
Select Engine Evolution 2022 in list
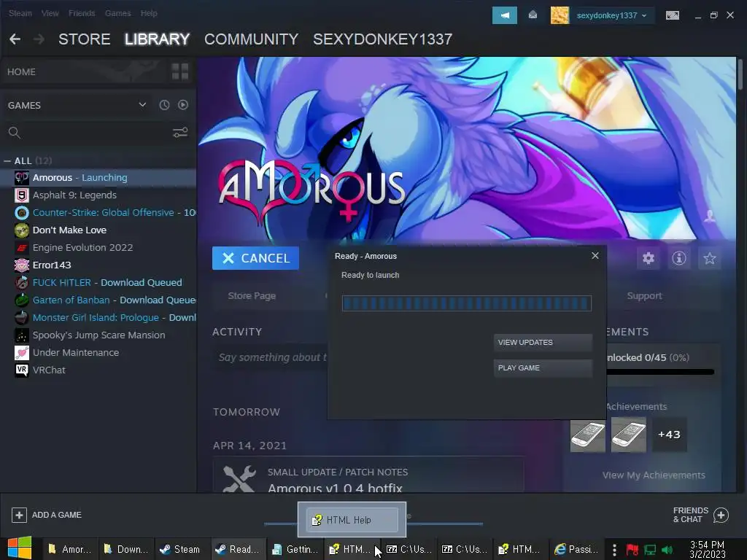click(x=98, y=248)
